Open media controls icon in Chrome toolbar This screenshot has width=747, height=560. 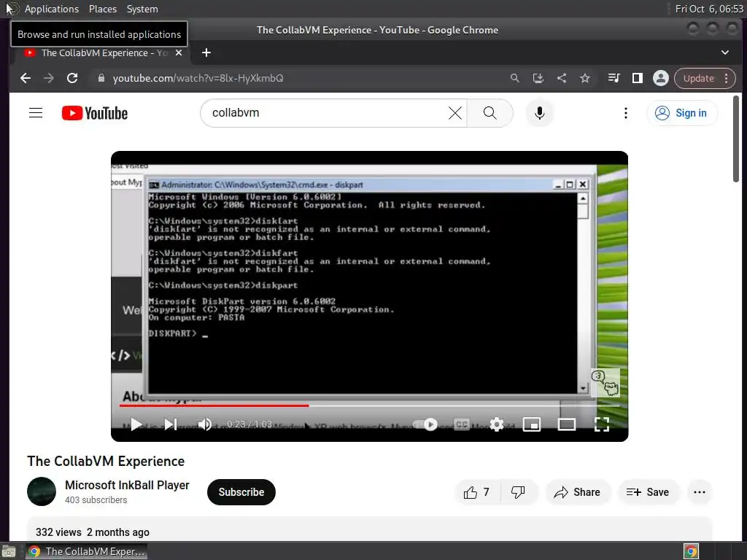(614, 78)
